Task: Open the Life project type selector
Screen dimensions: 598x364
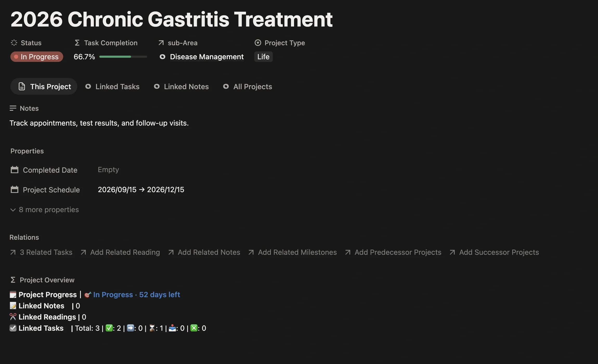Action: click(x=263, y=57)
